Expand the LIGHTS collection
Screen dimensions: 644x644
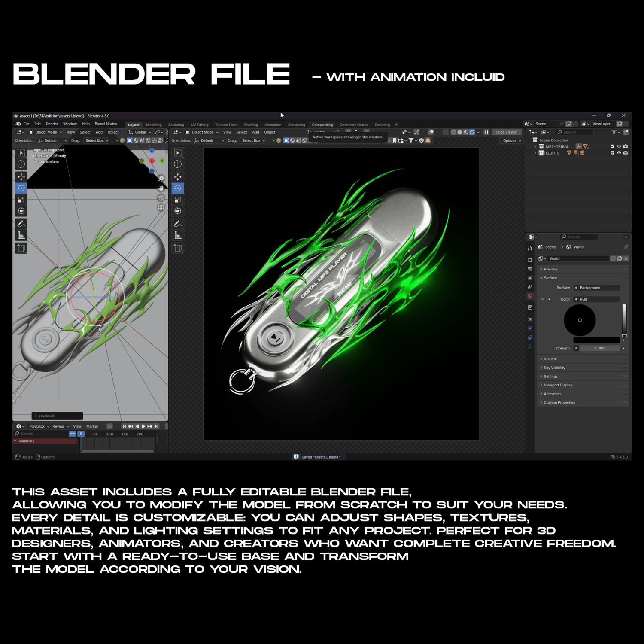[535, 153]
